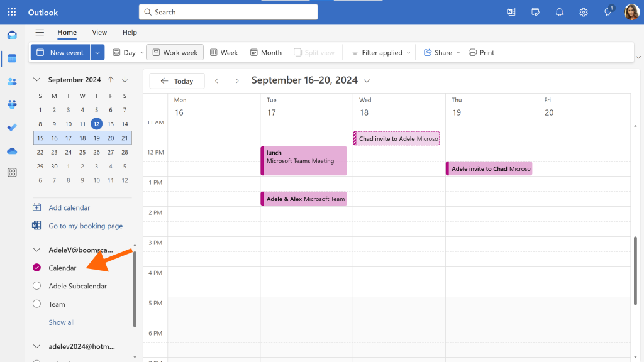Screen dimensions: 644x362
Task: Open the notifications bell
Action: [559, 13]
